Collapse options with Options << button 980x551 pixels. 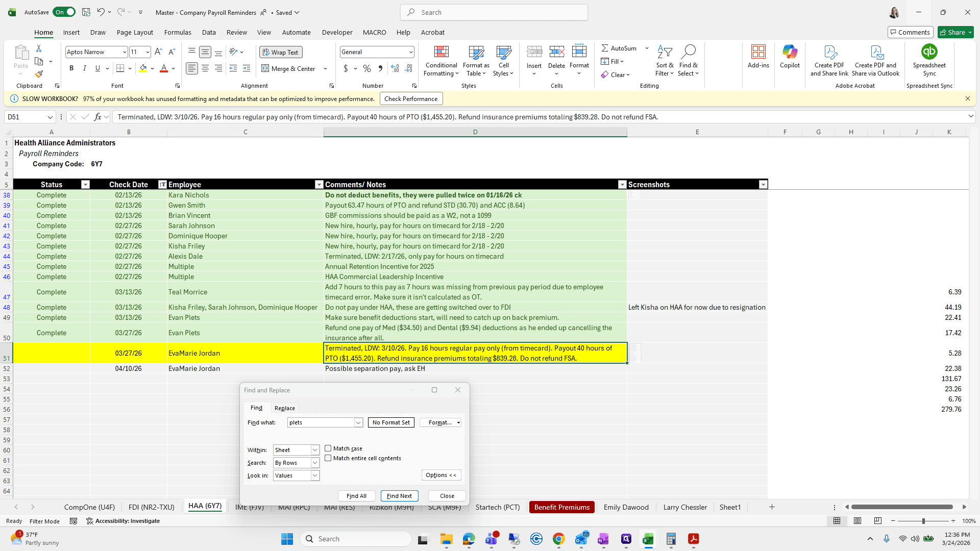[x=441, y=475]
